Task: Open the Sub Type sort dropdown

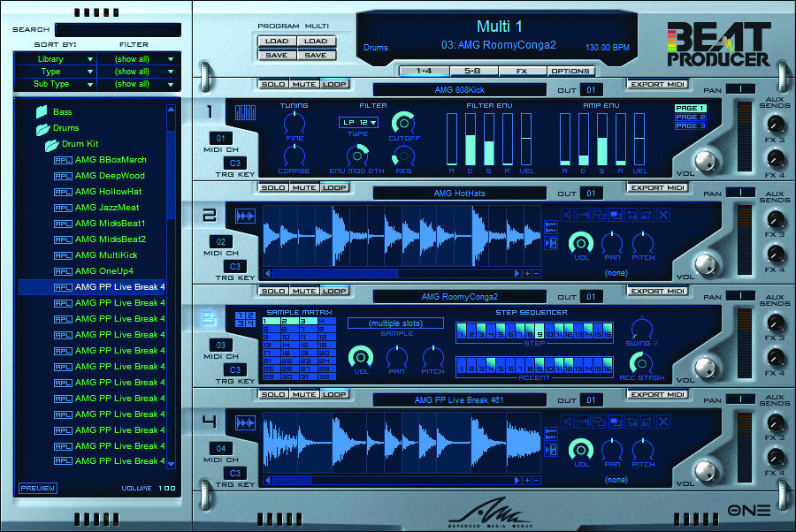Action: point(56,84)
